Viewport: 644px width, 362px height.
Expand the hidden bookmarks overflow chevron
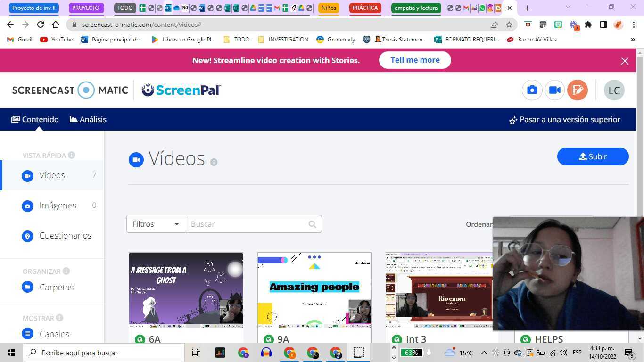pyautogui.click(x=633, y=40)
